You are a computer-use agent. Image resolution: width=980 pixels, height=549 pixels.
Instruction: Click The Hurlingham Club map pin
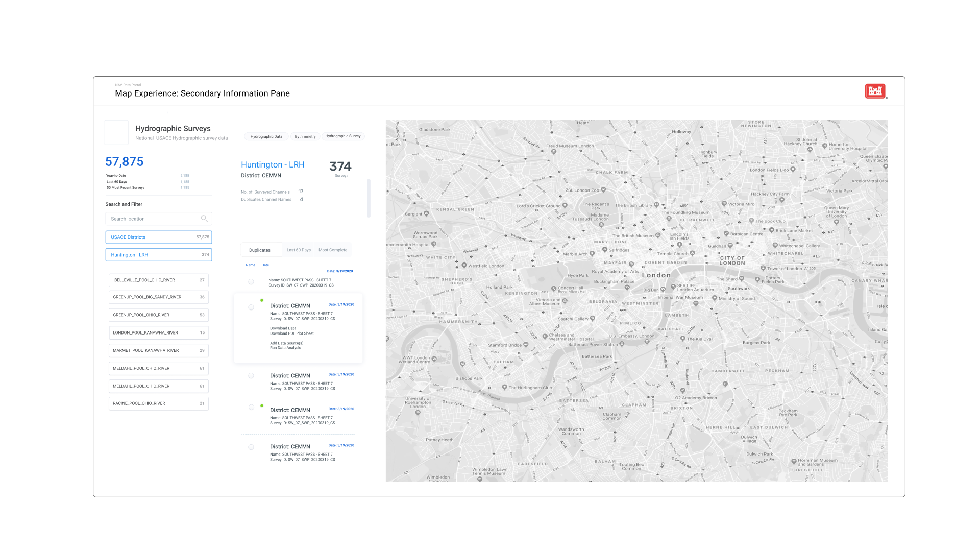click(504, 388)
